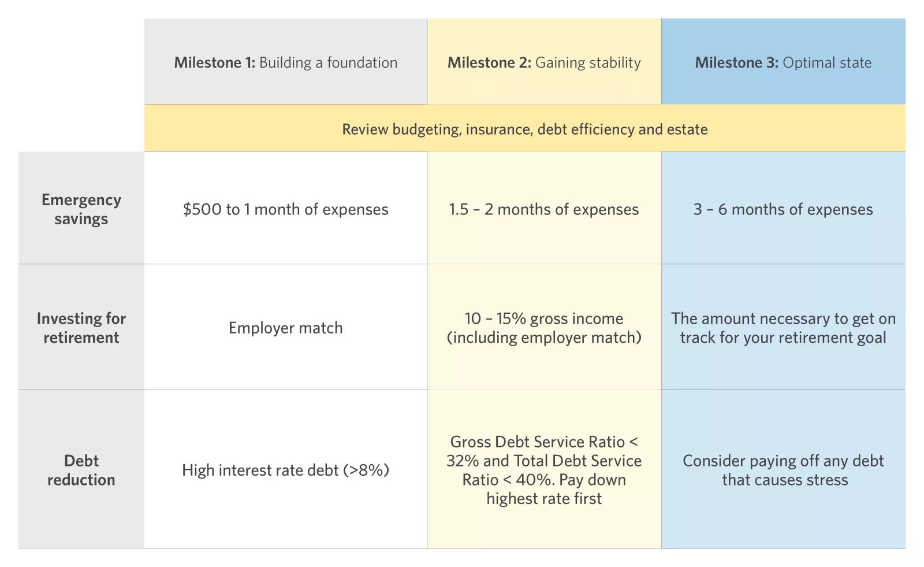The width and height of the screenshot is (924, 567).
Task: Click the Milestone 2: Gaining stability header
Action: pos(544,62)
